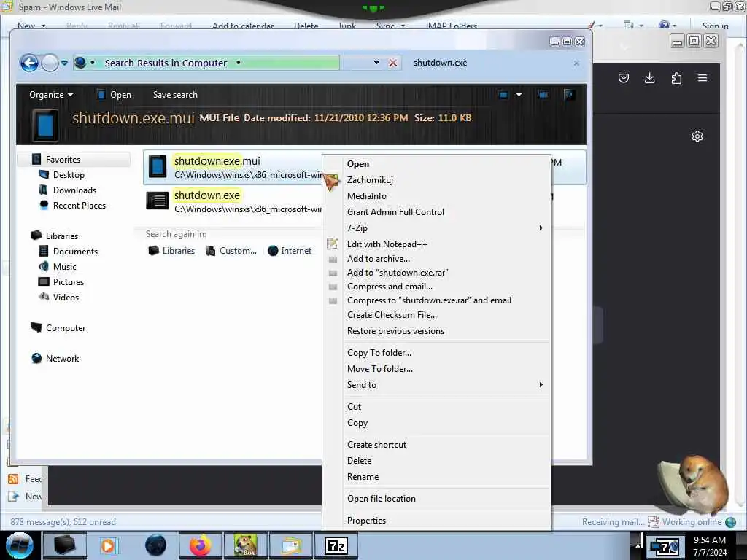Change the view using the view icon
Viewport: 747px width, 560px height.
tap(503, 95)
